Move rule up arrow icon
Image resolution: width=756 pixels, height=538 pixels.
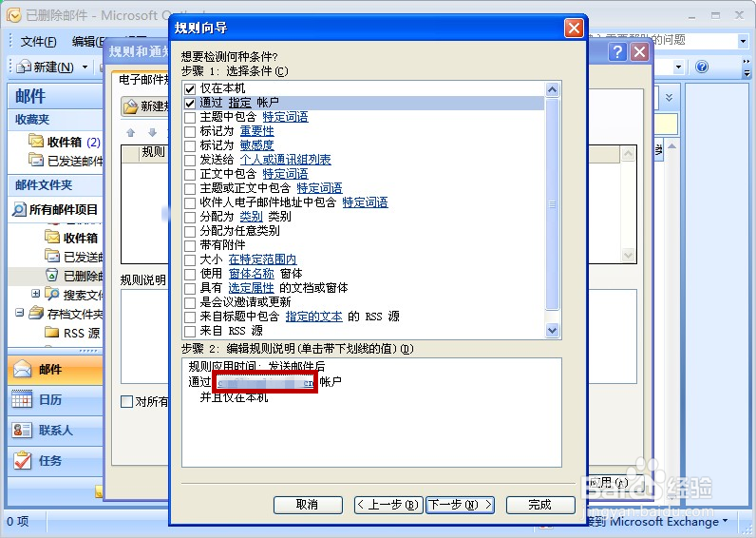[130, 133]
